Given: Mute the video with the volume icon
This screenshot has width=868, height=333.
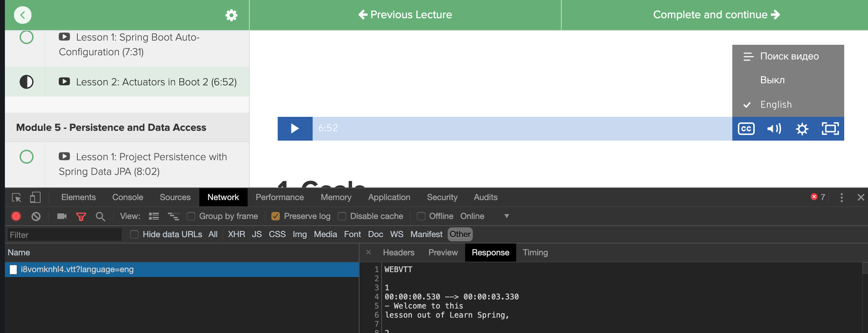Looking at the screenshot, I should point(774,129).
